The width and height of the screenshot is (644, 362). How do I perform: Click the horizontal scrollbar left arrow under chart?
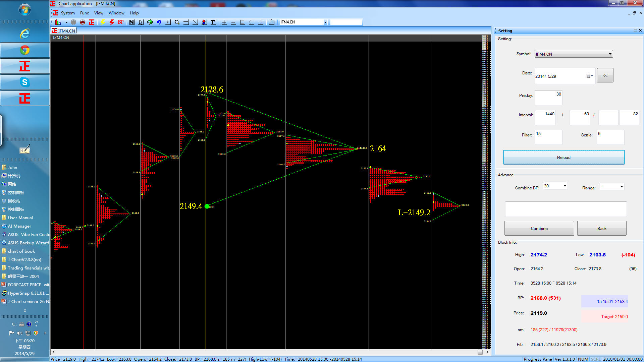53,352
